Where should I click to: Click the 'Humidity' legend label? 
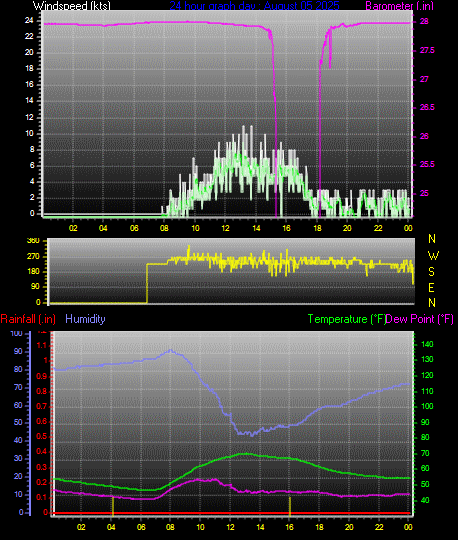[x=85, y=319]
